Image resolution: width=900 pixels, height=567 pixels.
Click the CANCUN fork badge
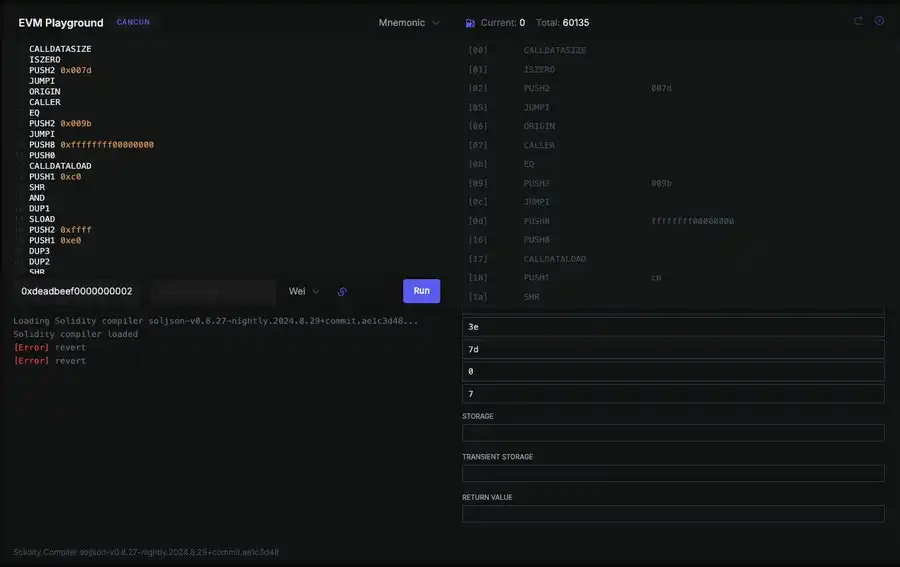(x=133, y=22)
